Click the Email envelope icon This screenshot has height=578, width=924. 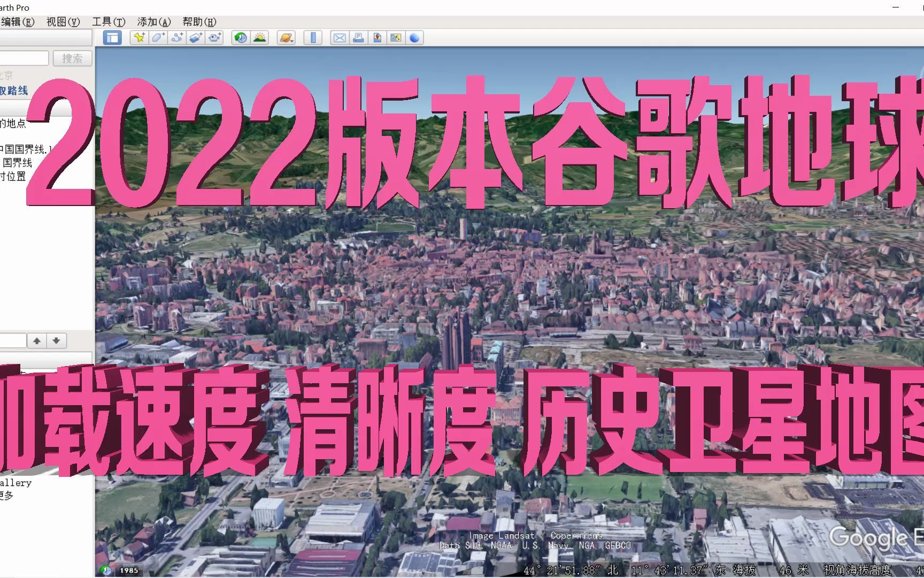tap(340, 37)
